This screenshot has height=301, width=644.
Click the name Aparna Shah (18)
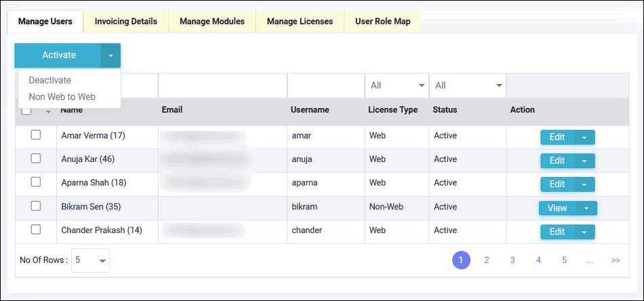point(94,183)
